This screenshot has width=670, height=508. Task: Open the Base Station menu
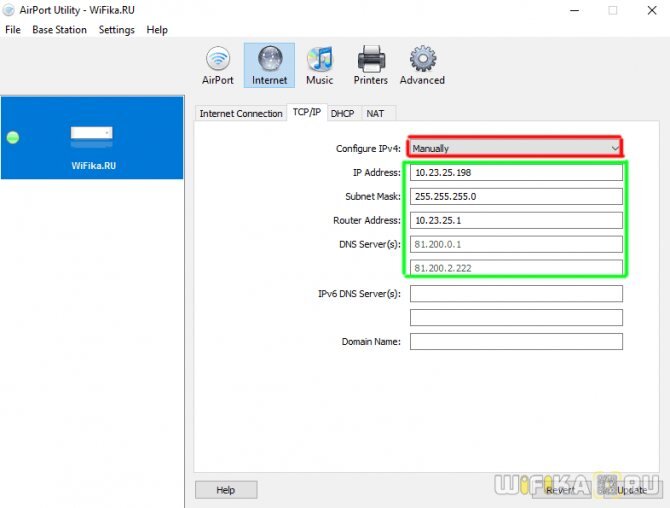pos(59,30)
